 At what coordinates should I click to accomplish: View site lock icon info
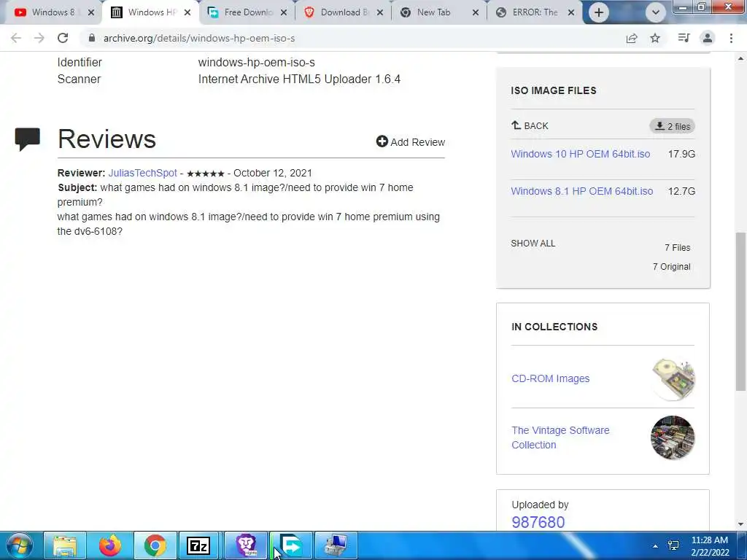91,38
